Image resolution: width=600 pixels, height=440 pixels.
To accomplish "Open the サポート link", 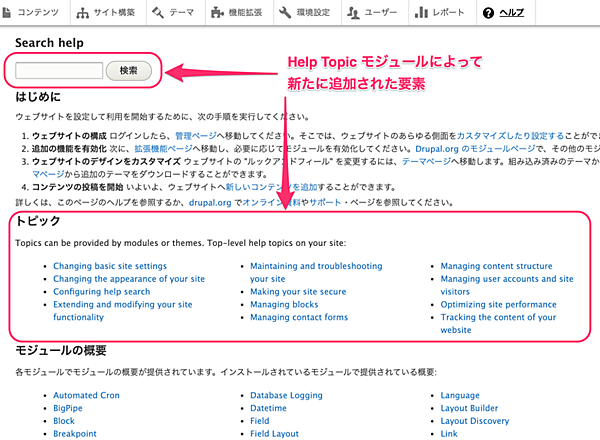I will tap(325, 202).
